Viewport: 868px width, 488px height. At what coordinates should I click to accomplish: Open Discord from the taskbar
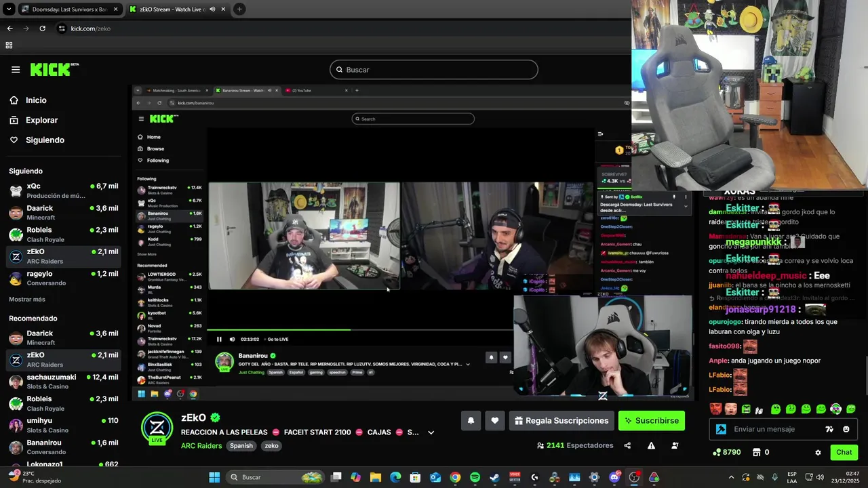tap(614, 477)
